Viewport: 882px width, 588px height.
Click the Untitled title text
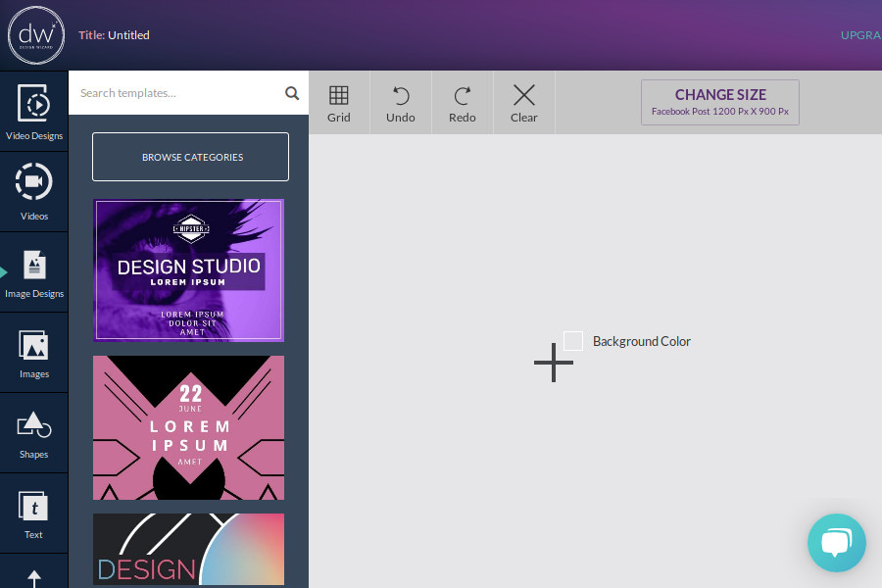tap(128, 35)
